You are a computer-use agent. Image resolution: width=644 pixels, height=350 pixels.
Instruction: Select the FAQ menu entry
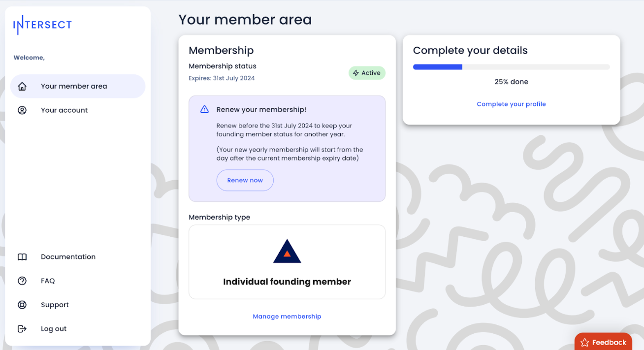[x=78, y=281]
